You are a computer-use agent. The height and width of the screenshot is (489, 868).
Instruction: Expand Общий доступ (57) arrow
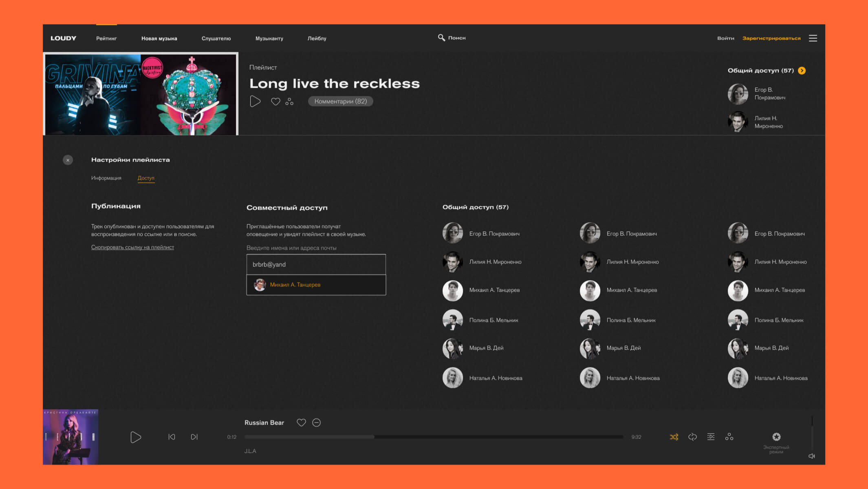tap(802, 71)
